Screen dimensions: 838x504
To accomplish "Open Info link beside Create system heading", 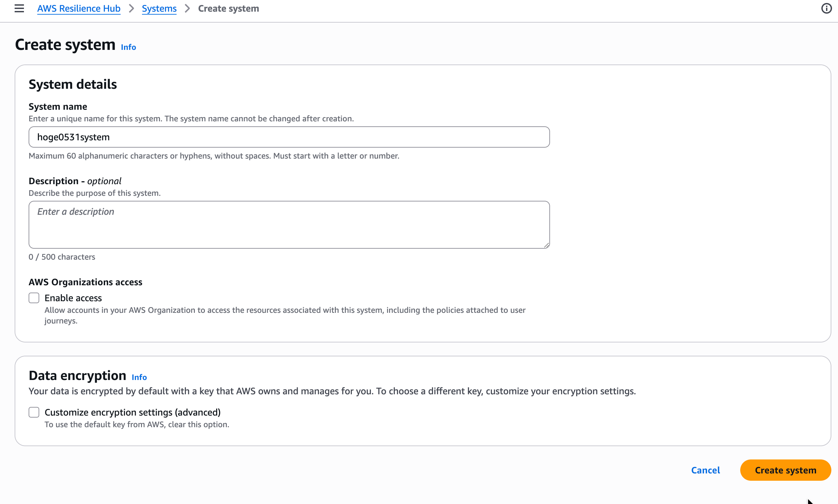I will pyautogui.click(x=128, y=47).
